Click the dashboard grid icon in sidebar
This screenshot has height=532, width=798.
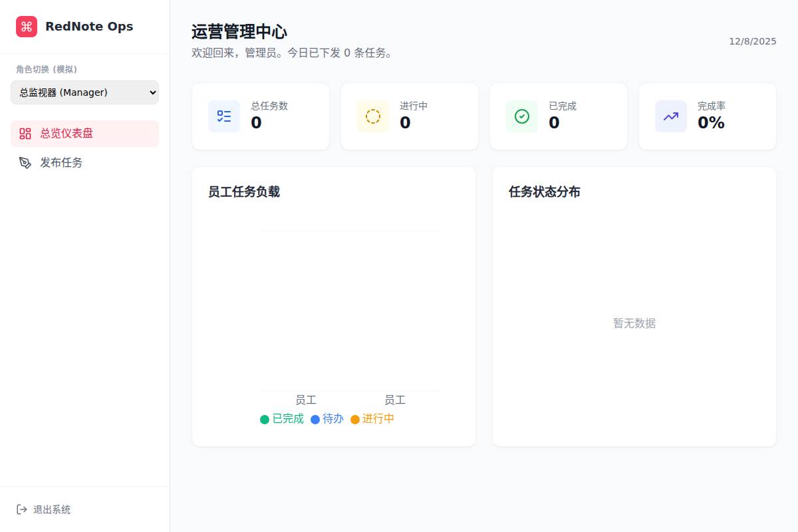tap(25, 134)
